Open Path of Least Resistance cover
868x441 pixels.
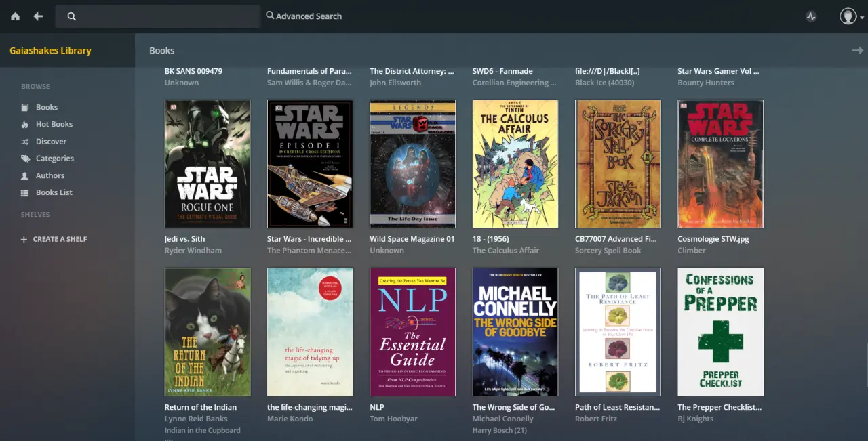click(x=618, y=332)
